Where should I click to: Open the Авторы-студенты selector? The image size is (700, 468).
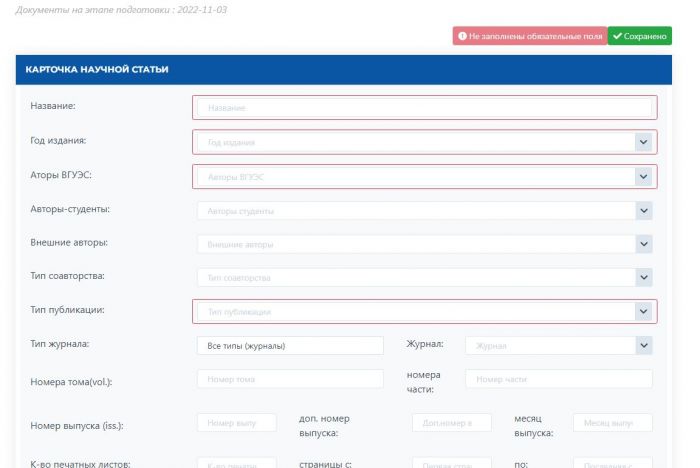[424, 211]
